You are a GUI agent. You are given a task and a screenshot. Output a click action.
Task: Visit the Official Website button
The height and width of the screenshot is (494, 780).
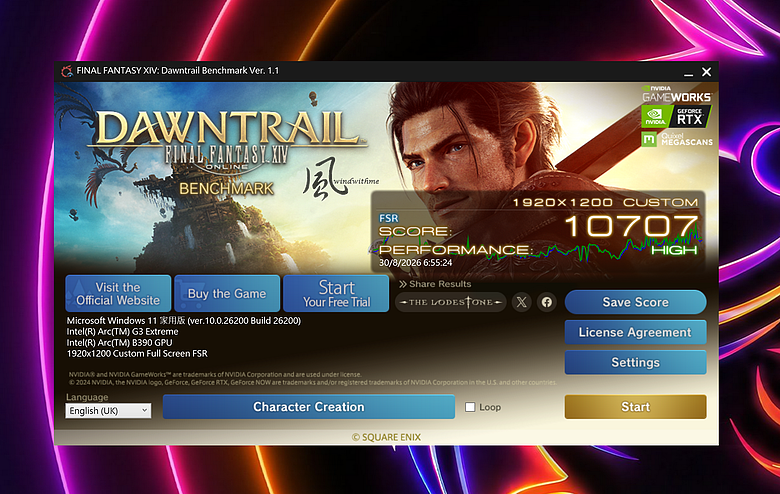pos(118,294)
